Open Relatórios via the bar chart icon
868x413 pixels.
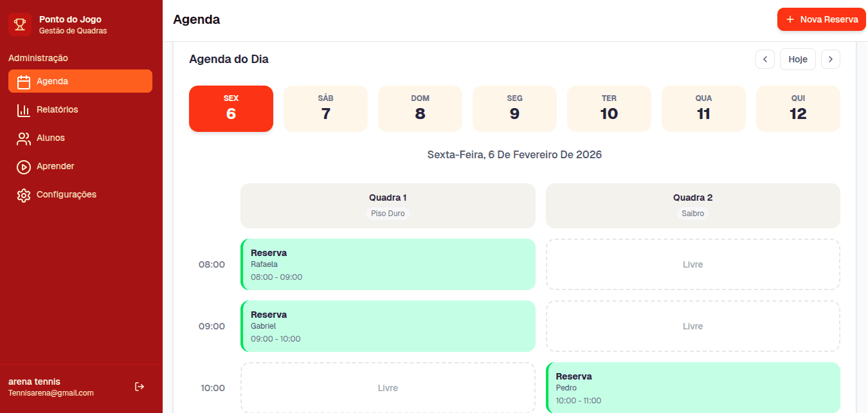click(x=24, y=109)
